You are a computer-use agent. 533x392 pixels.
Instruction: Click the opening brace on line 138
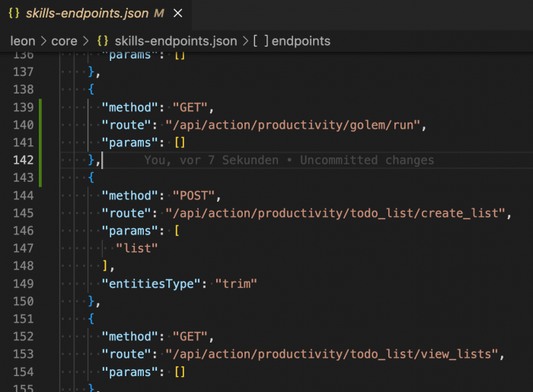point(91,89)
